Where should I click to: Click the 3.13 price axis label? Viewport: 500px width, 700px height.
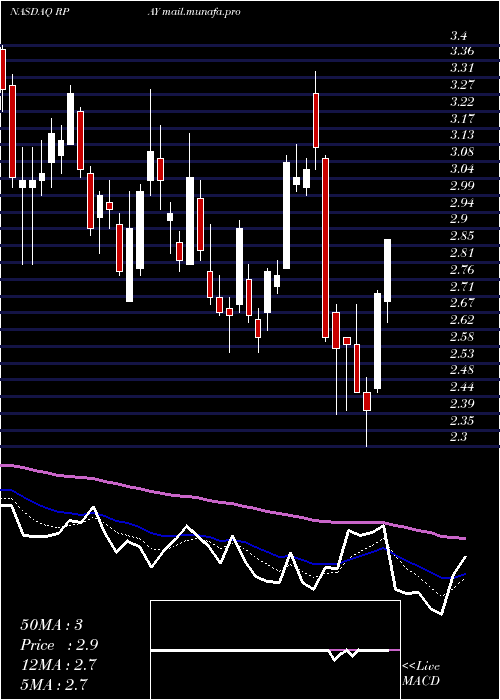click(x=462, y=135)
